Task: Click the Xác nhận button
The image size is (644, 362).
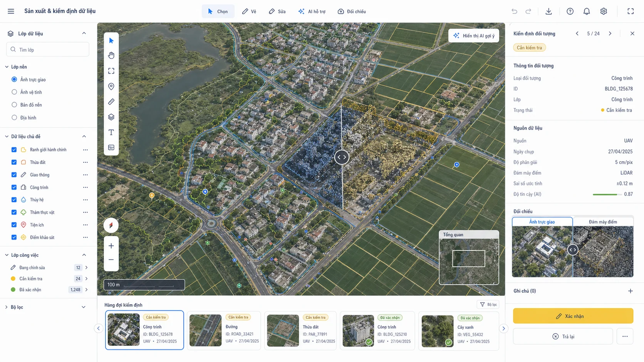Action: coord(573,316)
